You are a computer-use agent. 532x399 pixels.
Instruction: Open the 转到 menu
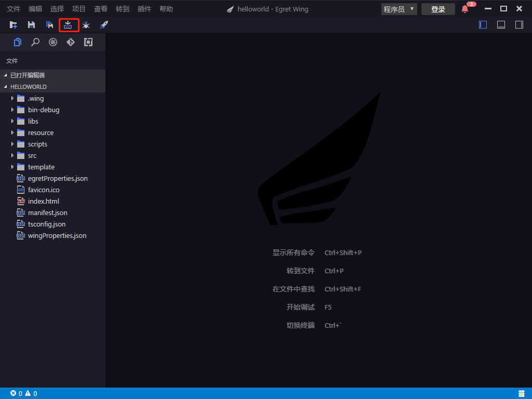(x=123, y=9)
